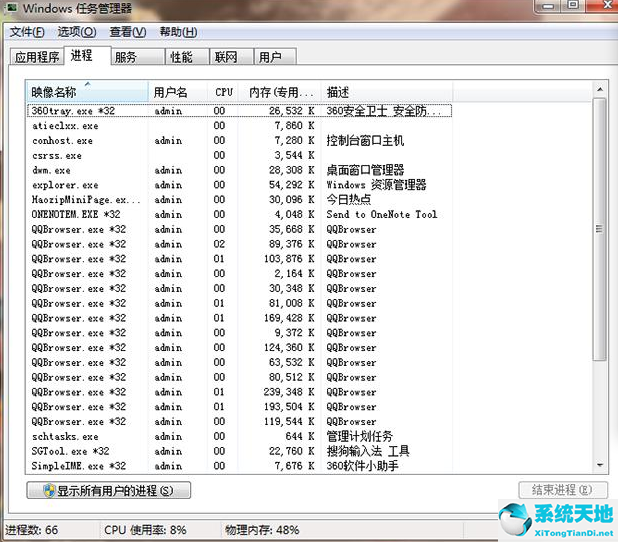
Task: Switch to the 联网 tab
Action: coord(231,57)
